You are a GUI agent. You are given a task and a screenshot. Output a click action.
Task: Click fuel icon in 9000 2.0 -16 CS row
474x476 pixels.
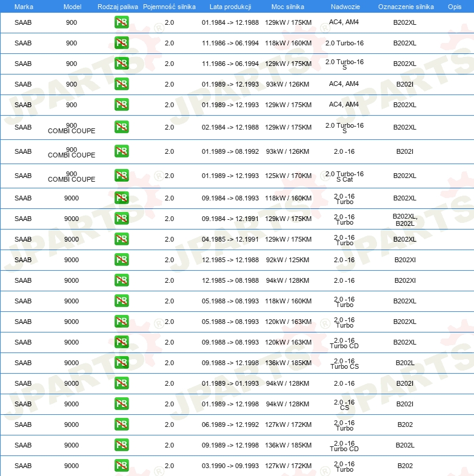tap(122, 404)
